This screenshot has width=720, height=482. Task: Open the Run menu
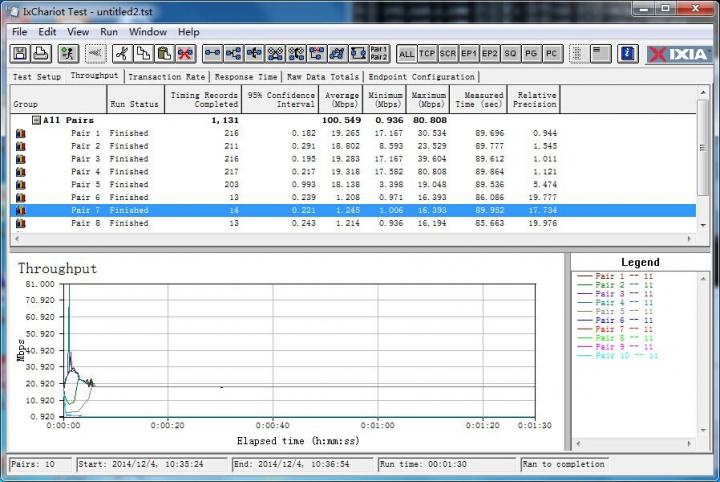tap(109, 32)
